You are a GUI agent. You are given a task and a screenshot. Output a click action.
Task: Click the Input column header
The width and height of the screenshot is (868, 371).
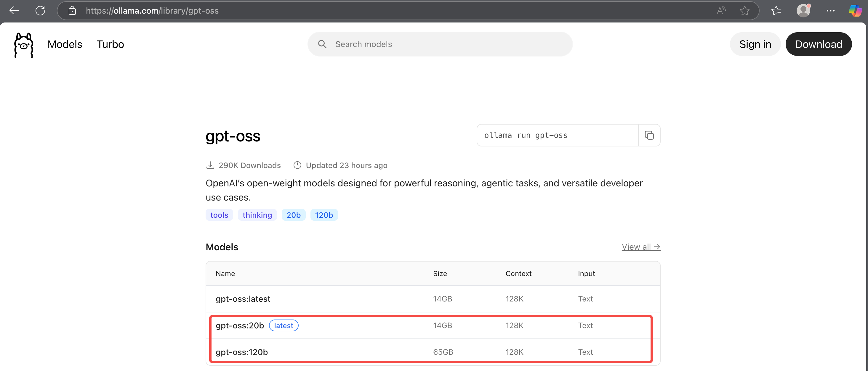click(586, 274)
